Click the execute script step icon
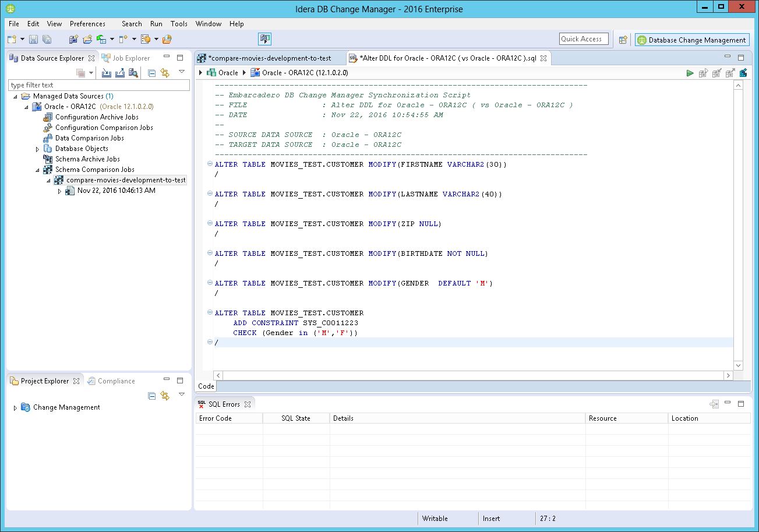759x532 pixels. [x=703, y=73]
